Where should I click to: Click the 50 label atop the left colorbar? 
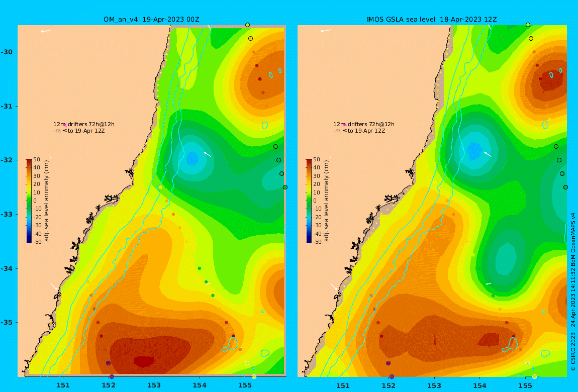37,159
